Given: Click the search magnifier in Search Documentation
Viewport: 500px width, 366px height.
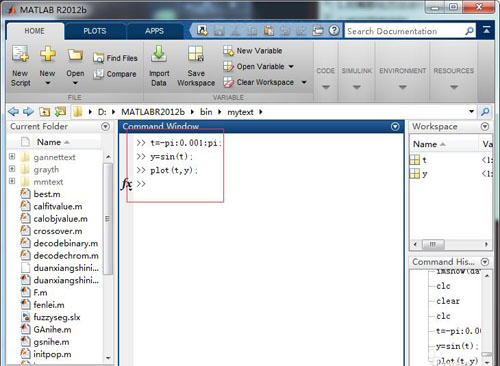Looking at the screenshot, I should click(x=469, y=31).
